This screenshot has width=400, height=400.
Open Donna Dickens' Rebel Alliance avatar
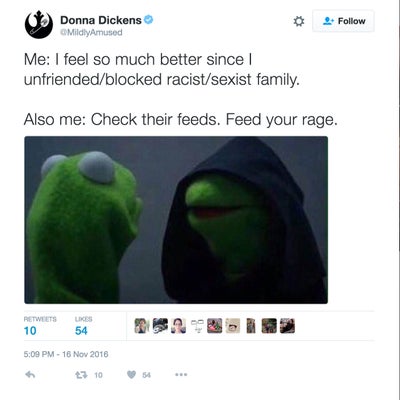coord(39,25)
